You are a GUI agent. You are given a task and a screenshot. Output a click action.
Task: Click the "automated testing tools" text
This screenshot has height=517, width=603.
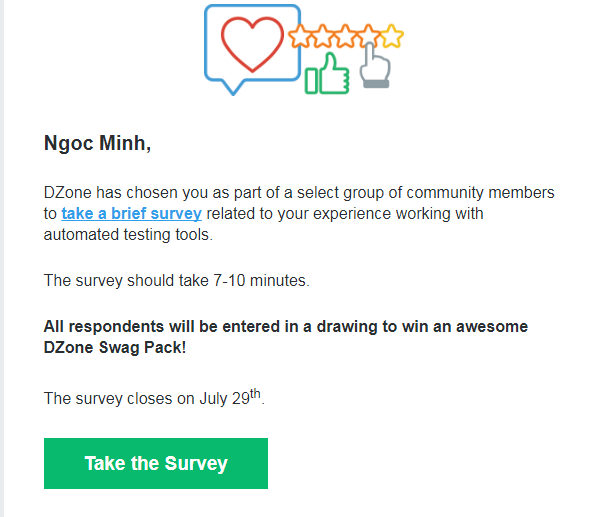click(x=128, y=235)
